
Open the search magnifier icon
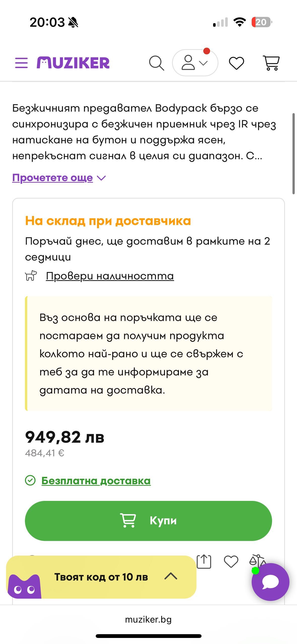pos(156,63)
